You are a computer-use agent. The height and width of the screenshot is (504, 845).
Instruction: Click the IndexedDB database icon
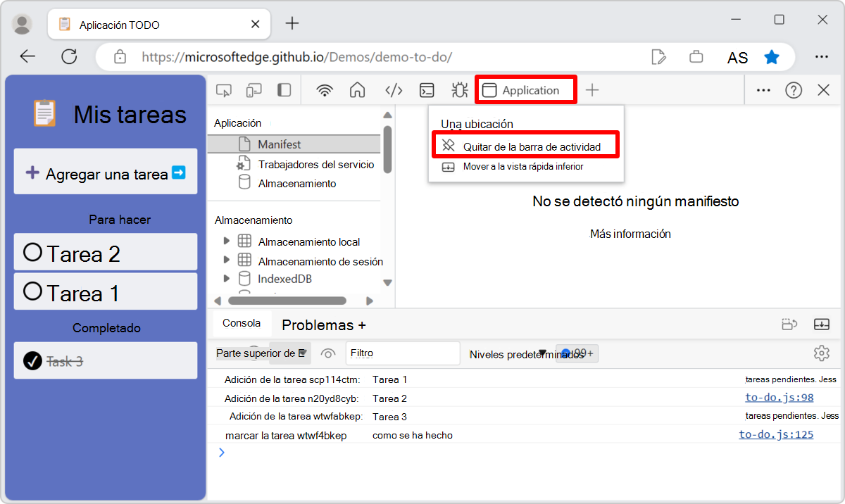click(244, 279)
